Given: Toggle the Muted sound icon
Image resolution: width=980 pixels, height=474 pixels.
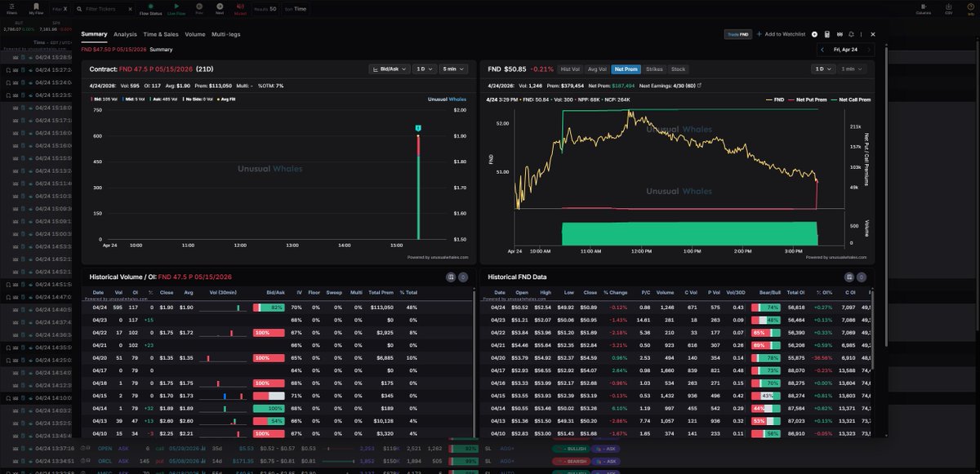Looking at the screenshot, I should point(240,9).
